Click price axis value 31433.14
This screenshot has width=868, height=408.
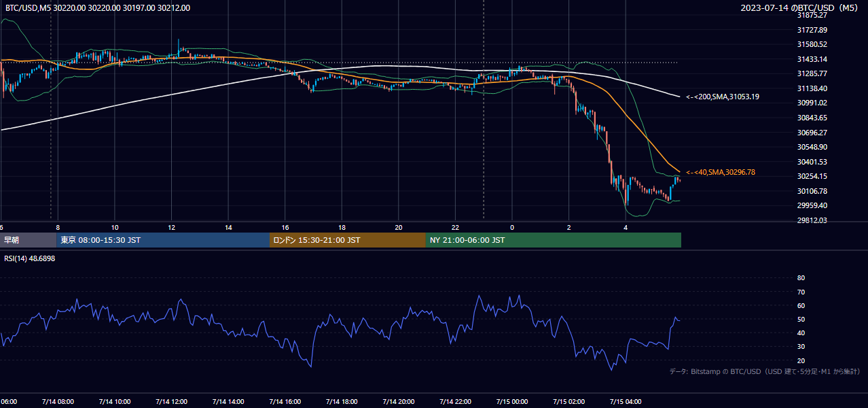pyautogui.click(x=812, y=59)
